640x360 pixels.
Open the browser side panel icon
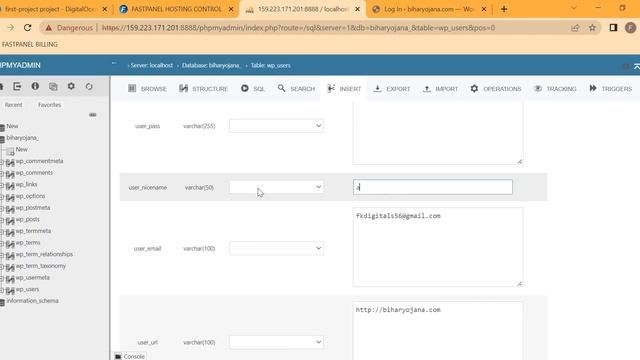pyautogui.click(x=613, y=28)
